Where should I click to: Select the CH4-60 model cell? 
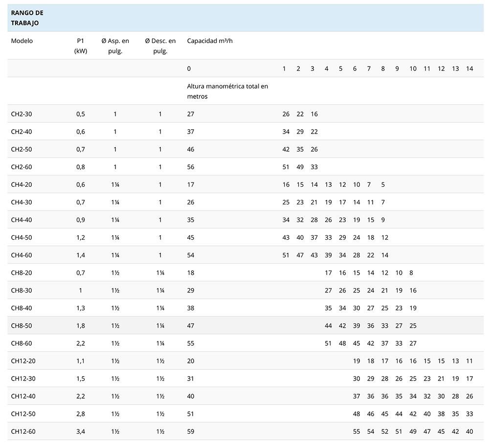coord(22,255)
